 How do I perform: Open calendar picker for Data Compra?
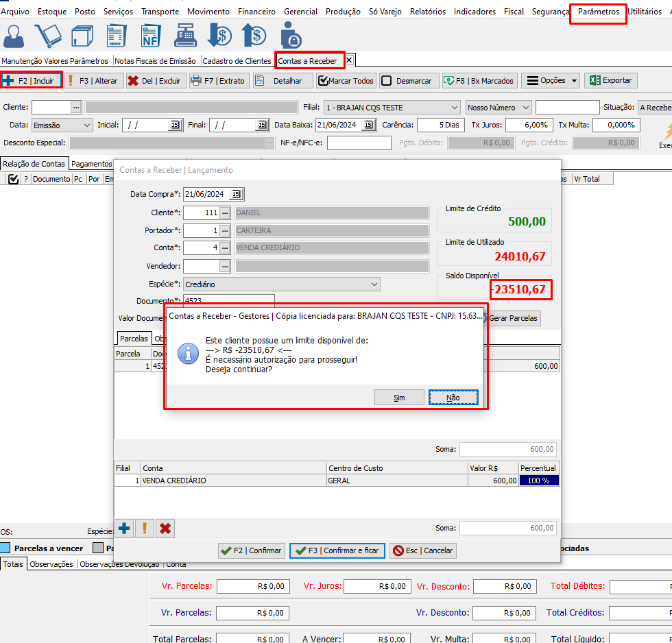point(236,194)
